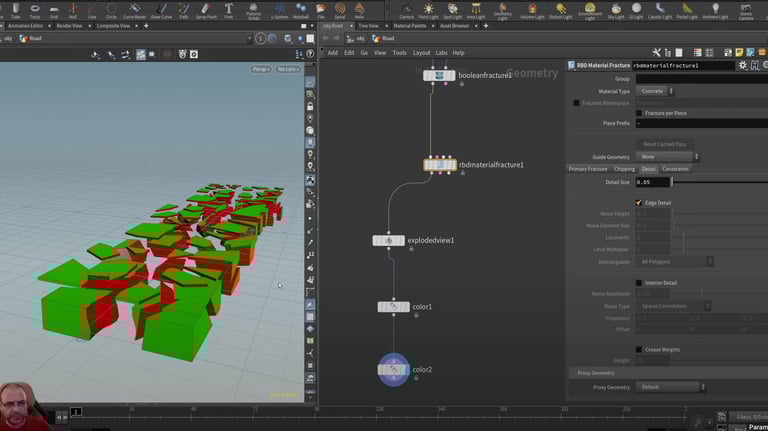Select the explodedview1 node

(389, 241)
